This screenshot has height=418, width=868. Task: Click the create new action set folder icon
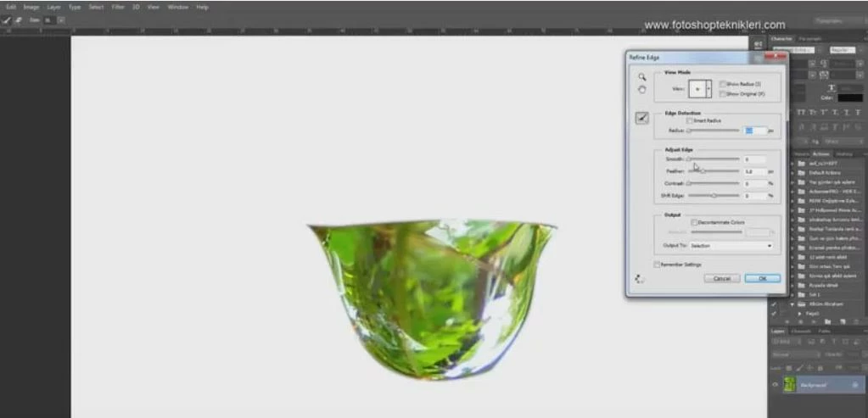pyautogui.click(x=827, y=322)
